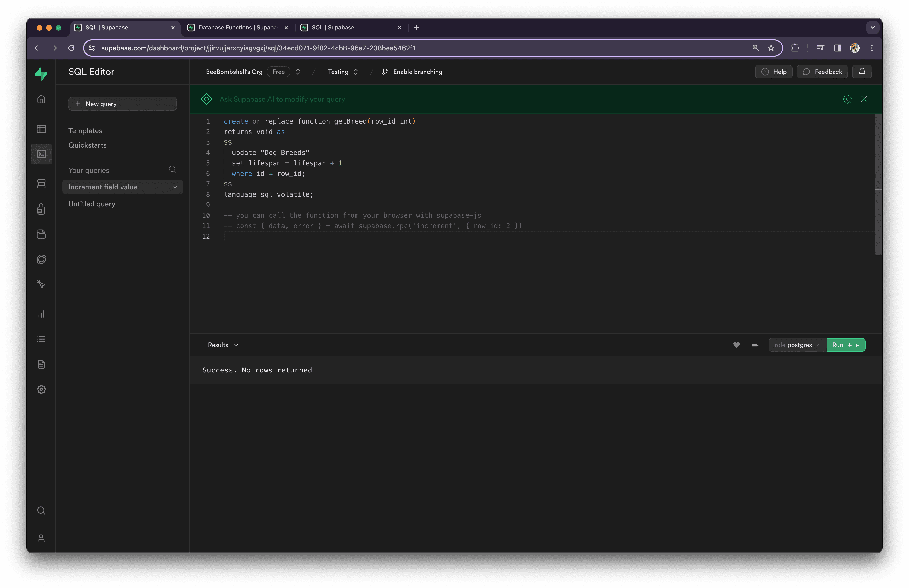This screenshot has height=588, width=909.
Task: Open the Untitled query item
Action: pyautogui.click(x=92, y=204)
